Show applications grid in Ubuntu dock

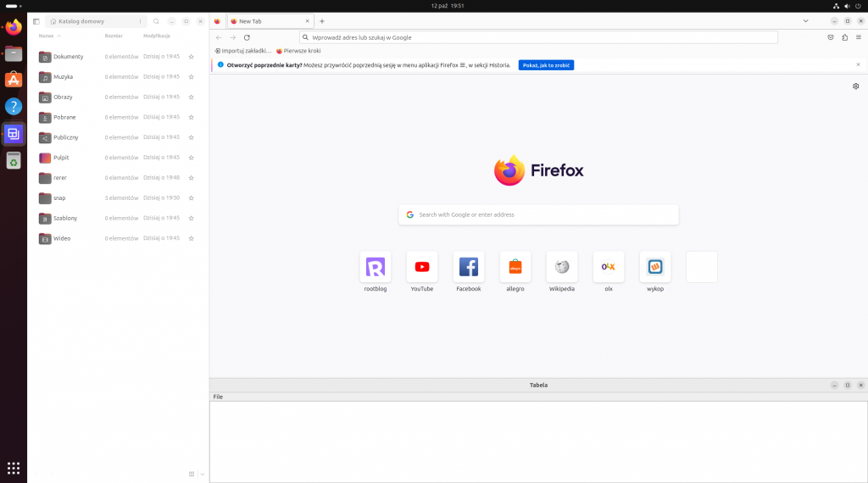click(x=14, y=468)
